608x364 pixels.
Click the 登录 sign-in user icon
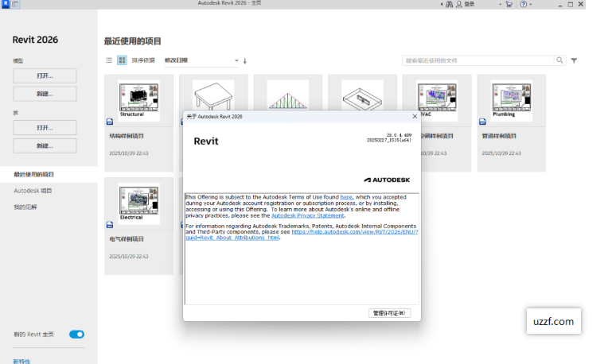(459, 4)
